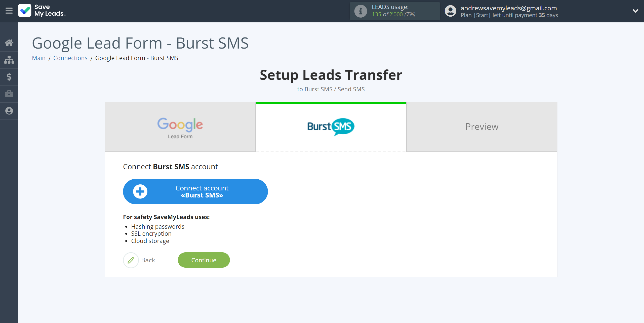Select the Google Lead Form tab
The width and height of the screenshot is (644, 323).
point(180,127)
